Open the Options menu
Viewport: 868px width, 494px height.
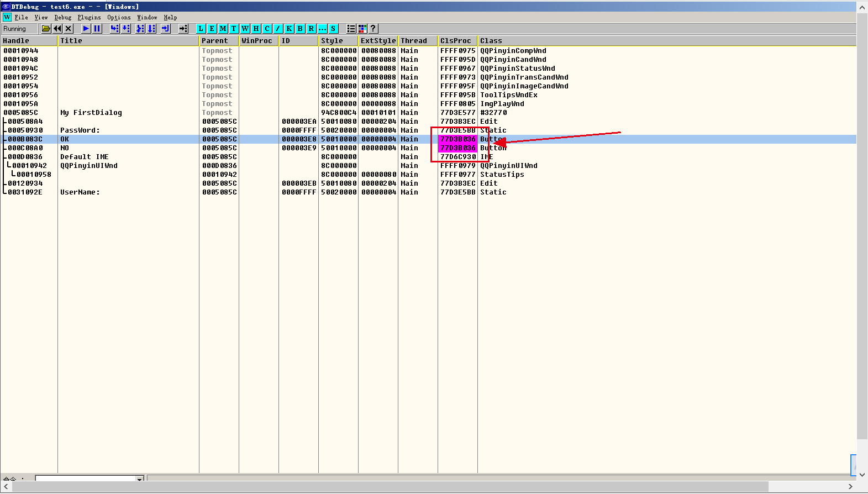click(x=119, y=18)
